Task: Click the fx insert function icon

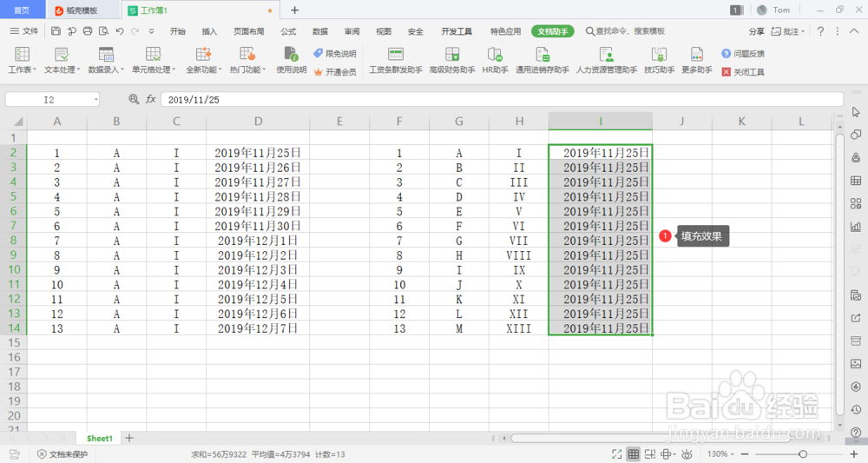Action: (x=150, y=99)
